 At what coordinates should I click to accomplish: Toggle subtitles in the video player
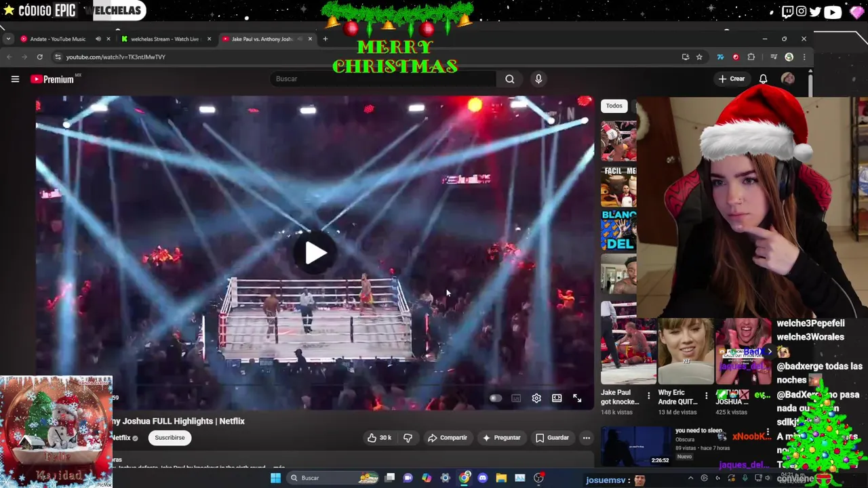point(516,399)
